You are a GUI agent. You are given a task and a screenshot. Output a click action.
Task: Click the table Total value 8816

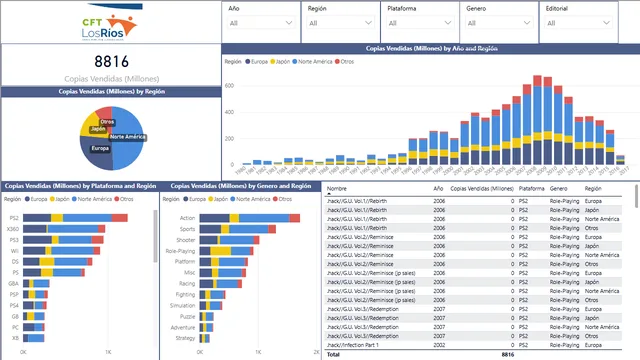point(508,355)
